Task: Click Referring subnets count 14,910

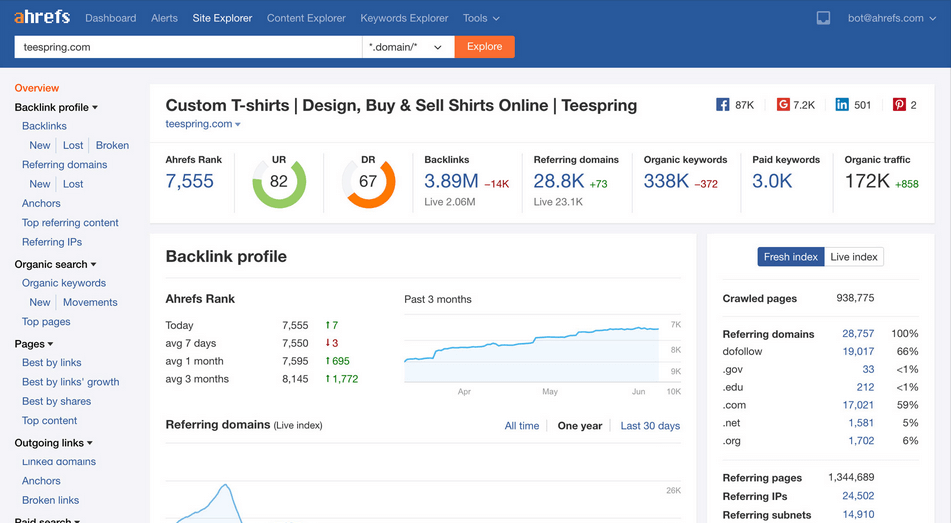Action: [x=858, y=514]
